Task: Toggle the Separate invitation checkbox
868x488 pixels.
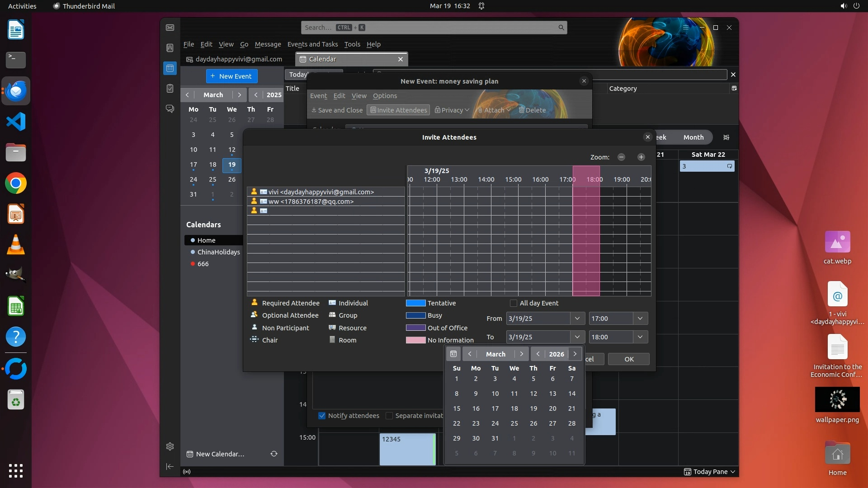Action: 389,416
